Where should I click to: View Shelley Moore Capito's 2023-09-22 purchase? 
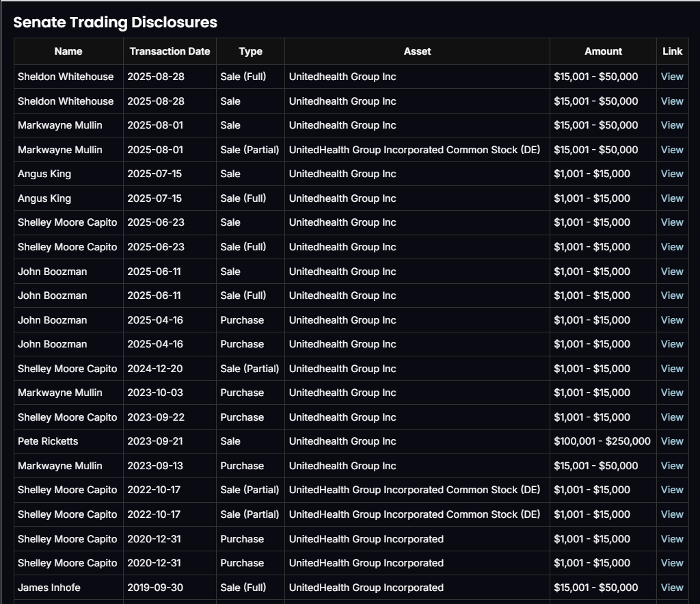point(671,417)
